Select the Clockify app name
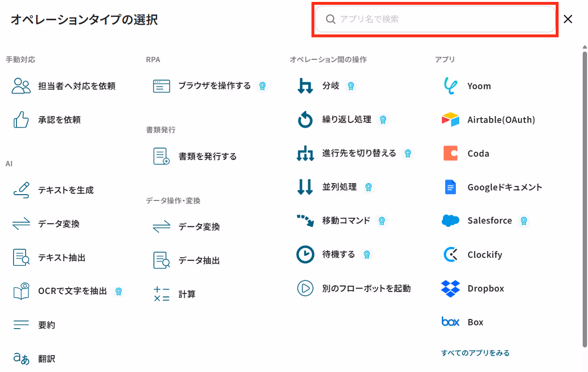This screenshot has height=372, width=588. pyautogui.click(x=485, y=255)
